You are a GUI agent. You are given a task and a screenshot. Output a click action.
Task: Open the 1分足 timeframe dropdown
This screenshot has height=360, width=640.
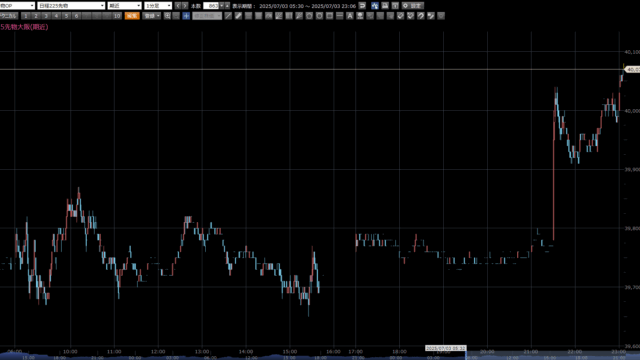(158, 6)
